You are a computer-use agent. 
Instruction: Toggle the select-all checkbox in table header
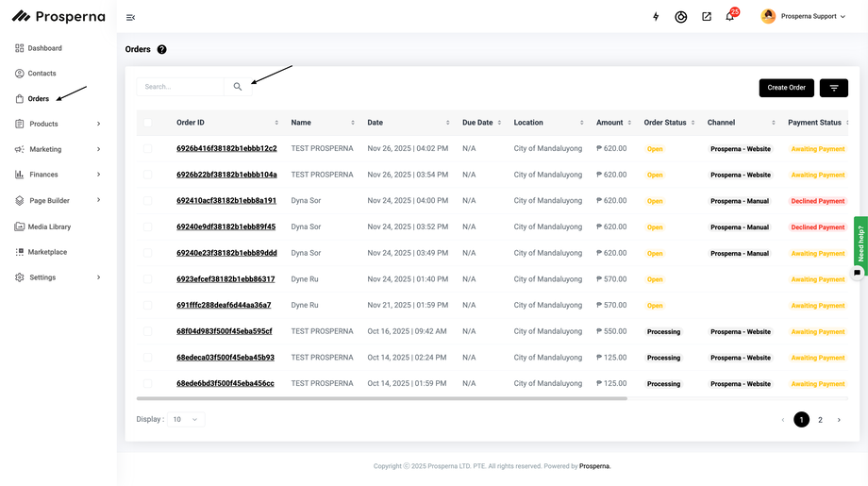(147, 123)
